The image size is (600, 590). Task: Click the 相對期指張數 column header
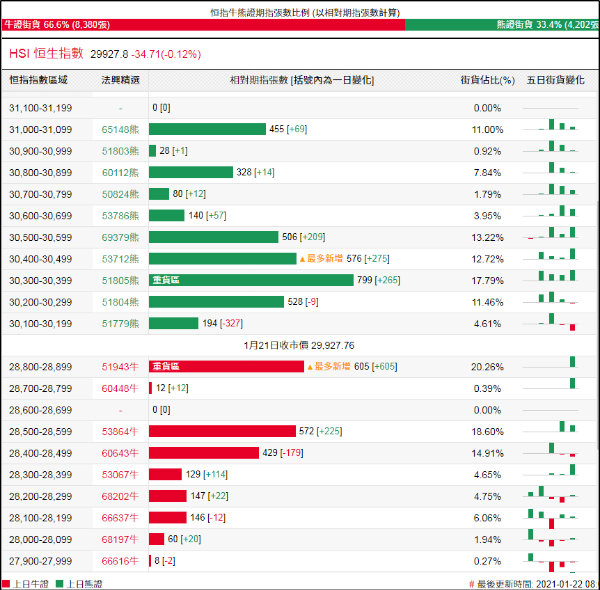tap(302, 80)
